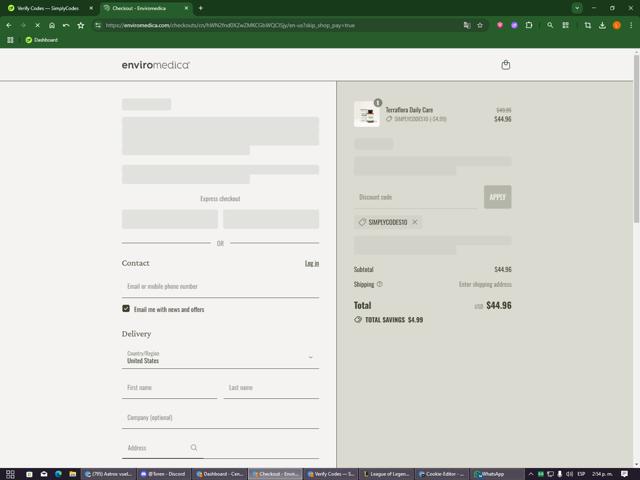Click the enviromedica logo
The width and height of the screenshot is (640, 480).
pos(156,65)
